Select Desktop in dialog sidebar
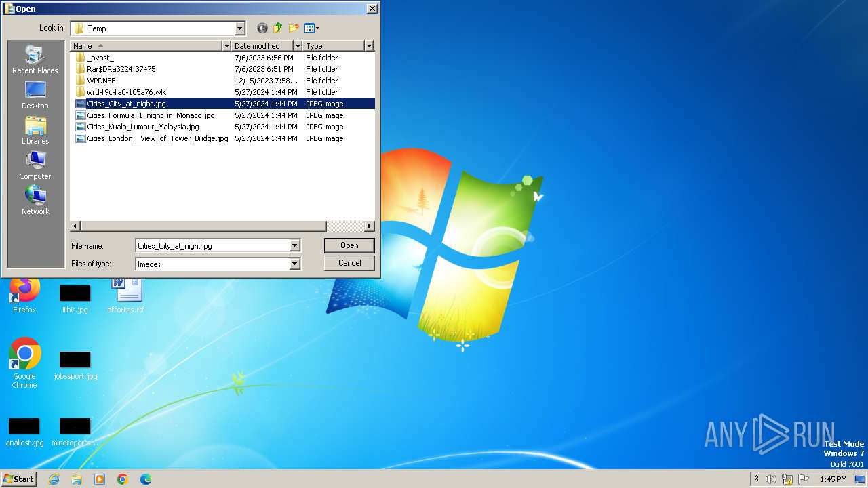Image resolution: width=868 pixels, height=488 pixels. [x=35, y=95]
